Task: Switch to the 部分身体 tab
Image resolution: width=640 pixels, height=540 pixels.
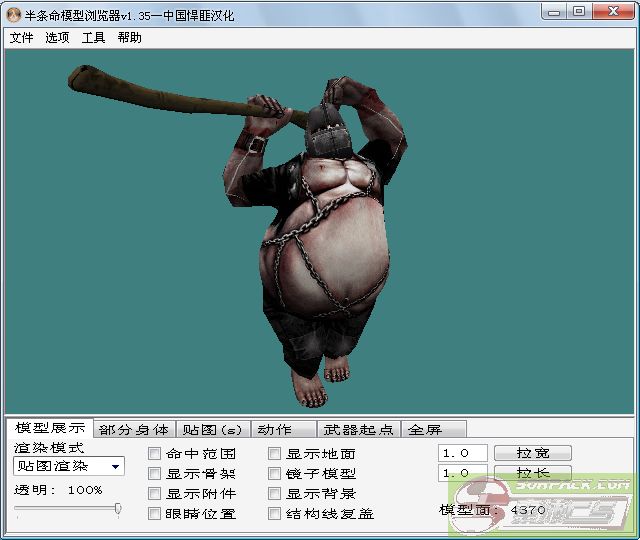Action: point(134,430)
